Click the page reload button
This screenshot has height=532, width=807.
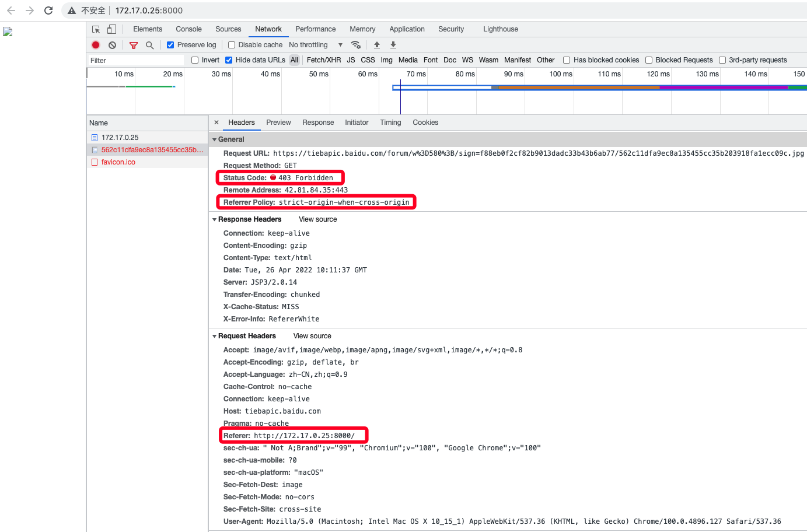pos(48,10)
